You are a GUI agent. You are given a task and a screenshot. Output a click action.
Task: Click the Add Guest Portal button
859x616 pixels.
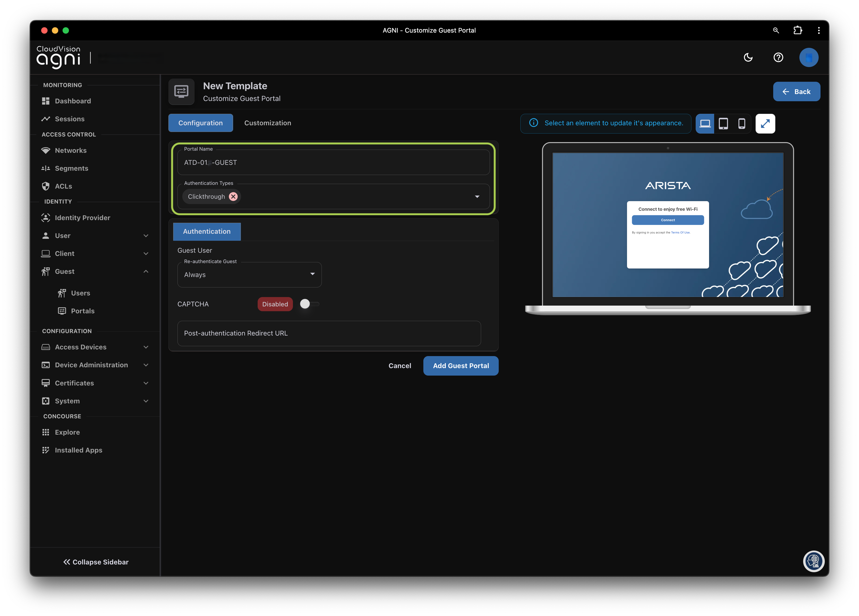pyautogui.click(x=461, y=366)
